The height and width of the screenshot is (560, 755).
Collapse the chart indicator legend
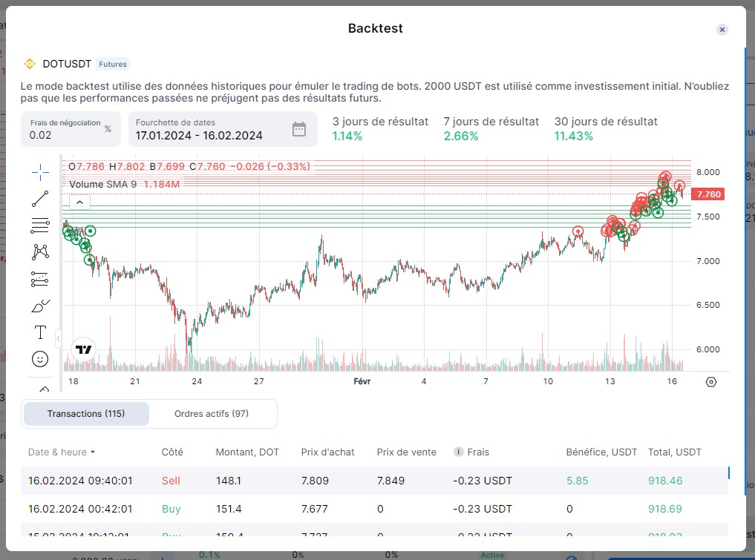click(79, 201)
